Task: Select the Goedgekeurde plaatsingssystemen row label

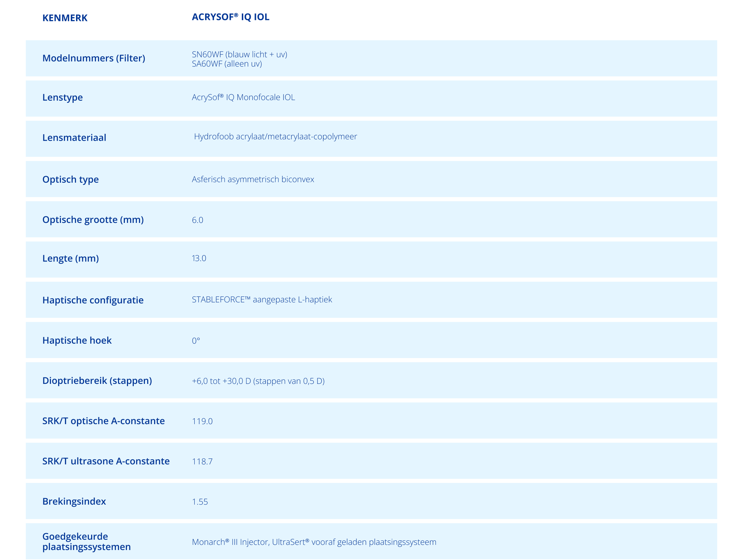Action: 87,541
